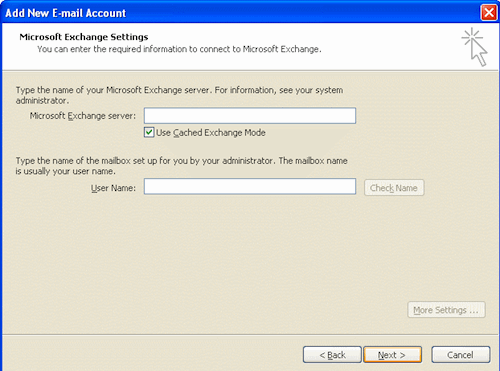The image size is (500, 371).
Task: Click the User Name label
Action: [113, 188]
